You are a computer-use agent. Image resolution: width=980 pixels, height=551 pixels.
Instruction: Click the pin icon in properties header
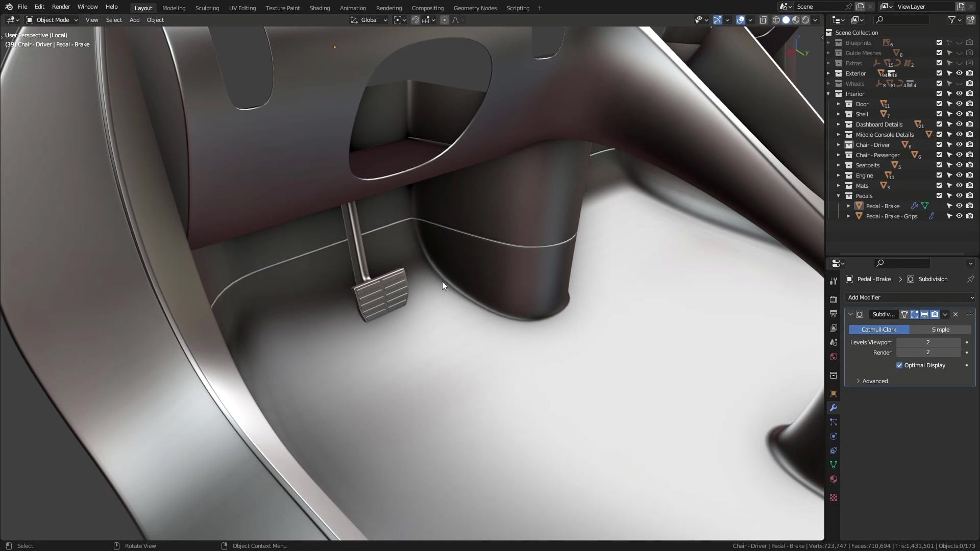point(970,279)
